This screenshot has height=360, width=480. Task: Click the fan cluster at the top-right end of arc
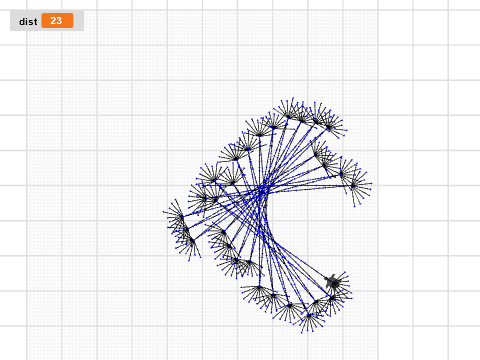tap(329, 127)
